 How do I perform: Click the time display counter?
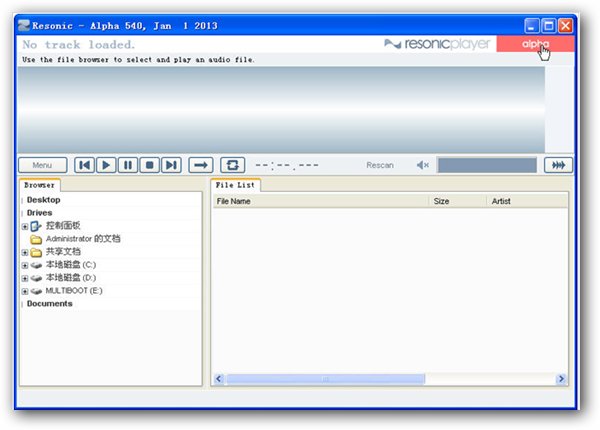287,165
